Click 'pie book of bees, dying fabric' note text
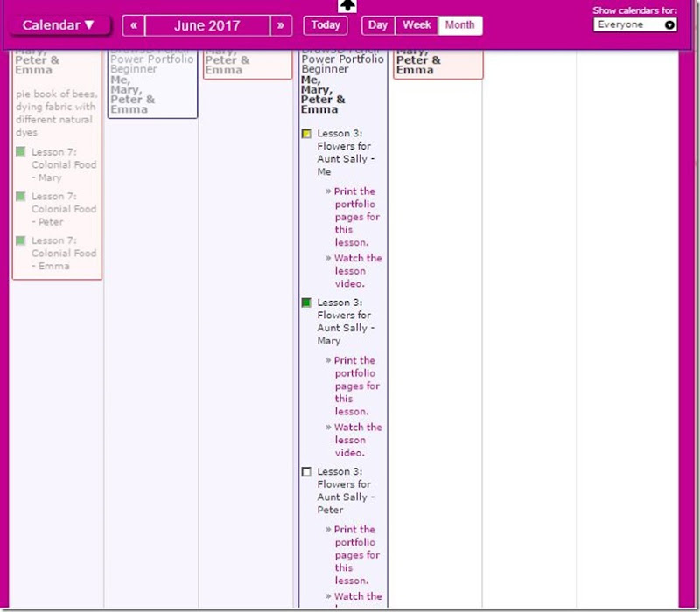Screen dimensions: 700x612 [56, 114]
